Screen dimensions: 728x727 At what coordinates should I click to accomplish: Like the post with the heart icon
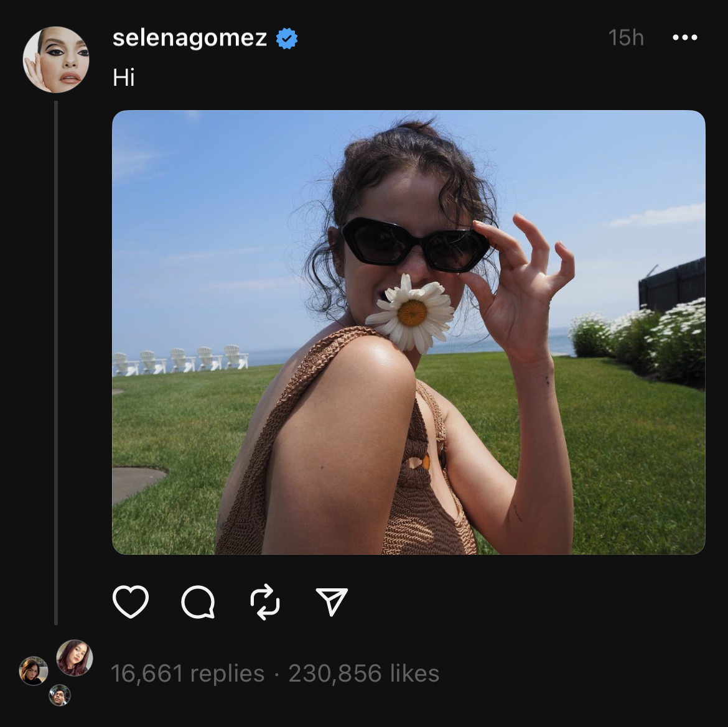(x=131, y=601)
